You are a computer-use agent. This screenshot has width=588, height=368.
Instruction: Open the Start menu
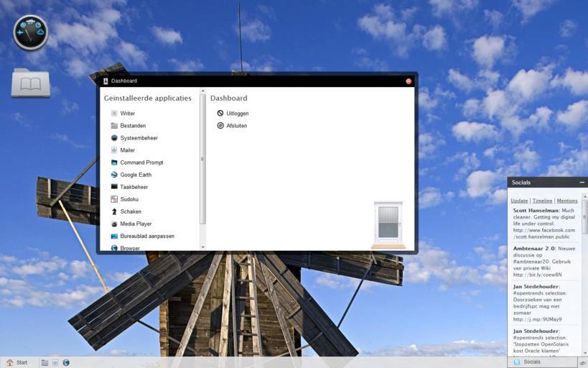[17, 362]
